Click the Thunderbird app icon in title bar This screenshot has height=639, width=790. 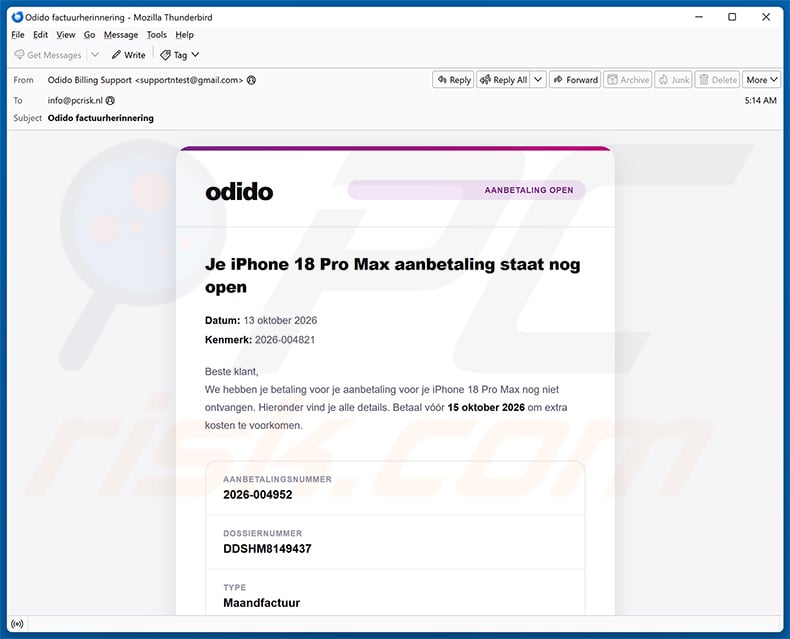(x=17, y=17)
